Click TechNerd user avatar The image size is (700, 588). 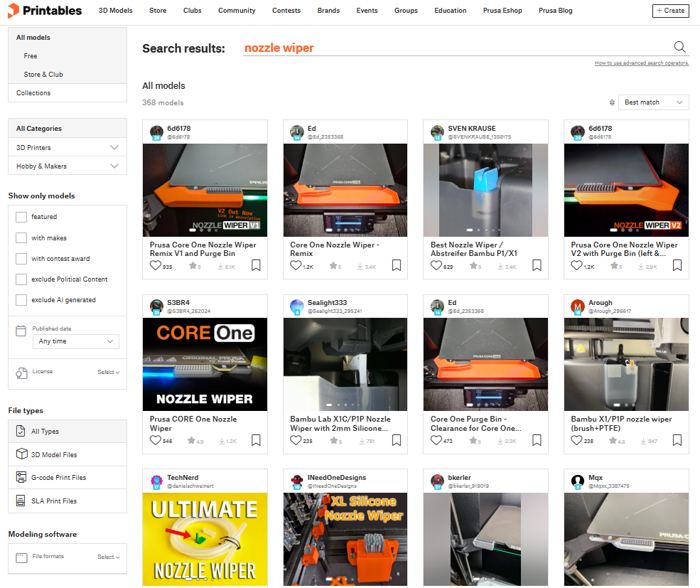click(x=156, y=481)
